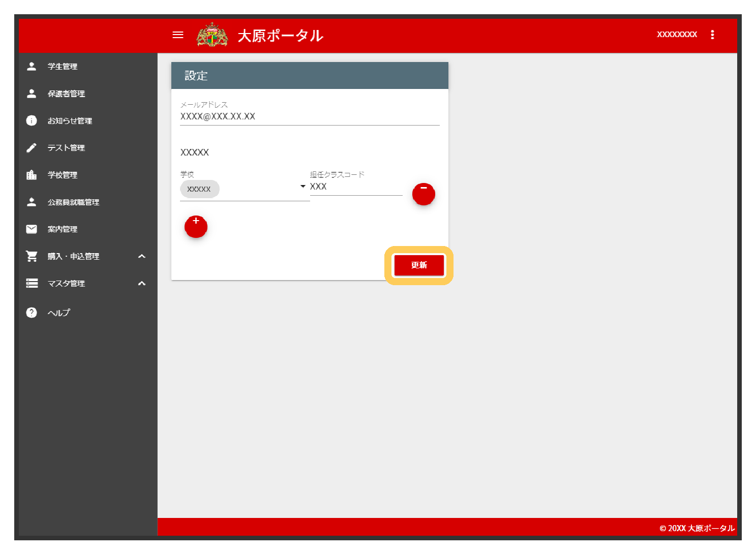Open the 保護者管理 menu item

[x=88, y=94]
